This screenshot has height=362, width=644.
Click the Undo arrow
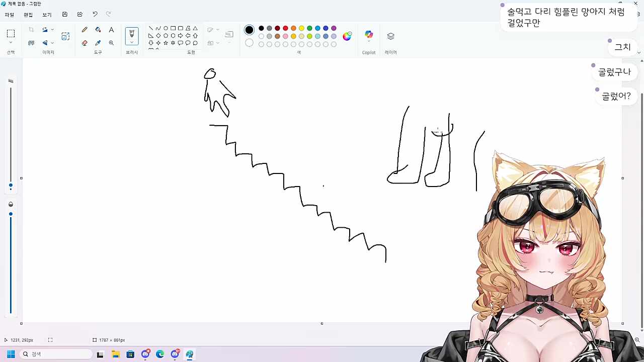(95, 15)
